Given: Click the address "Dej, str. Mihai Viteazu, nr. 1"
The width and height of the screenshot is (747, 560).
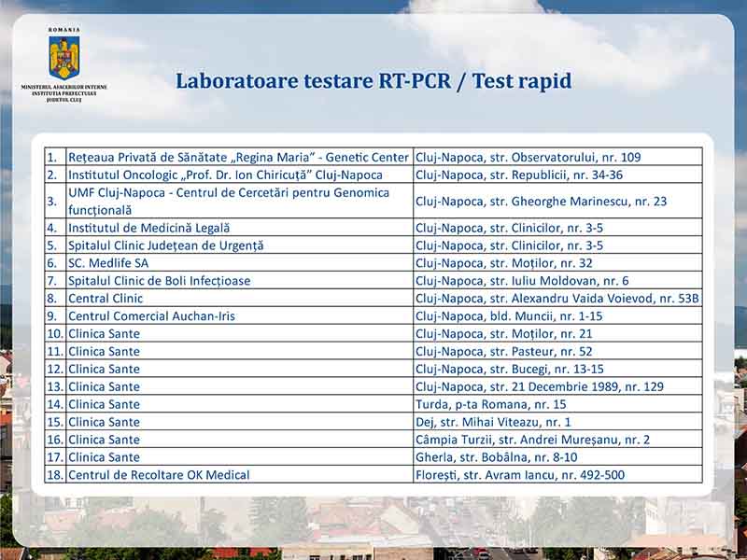Looking at the screenshot, I should pos(493,422).
